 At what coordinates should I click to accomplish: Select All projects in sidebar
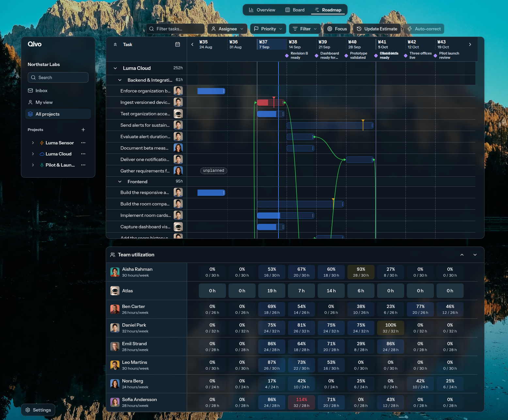[58, 114]
